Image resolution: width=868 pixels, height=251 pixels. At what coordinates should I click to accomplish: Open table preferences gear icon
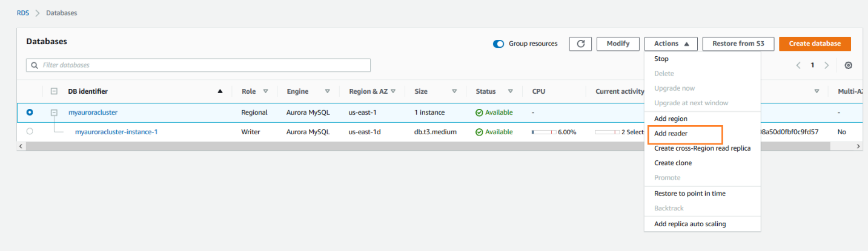[x=848, y=65]
